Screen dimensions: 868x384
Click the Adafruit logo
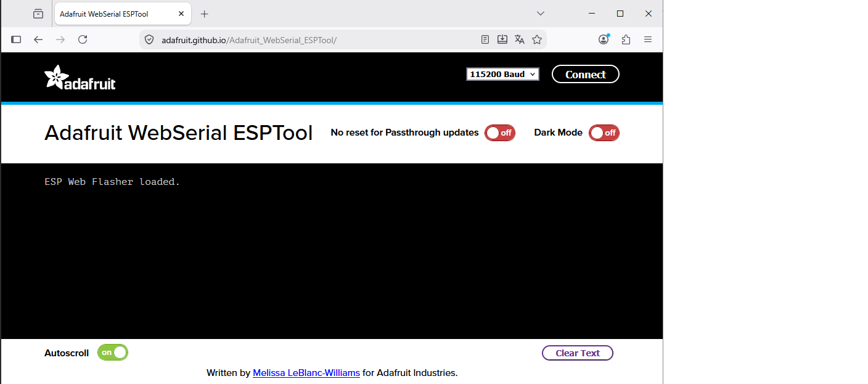[80, 78]
